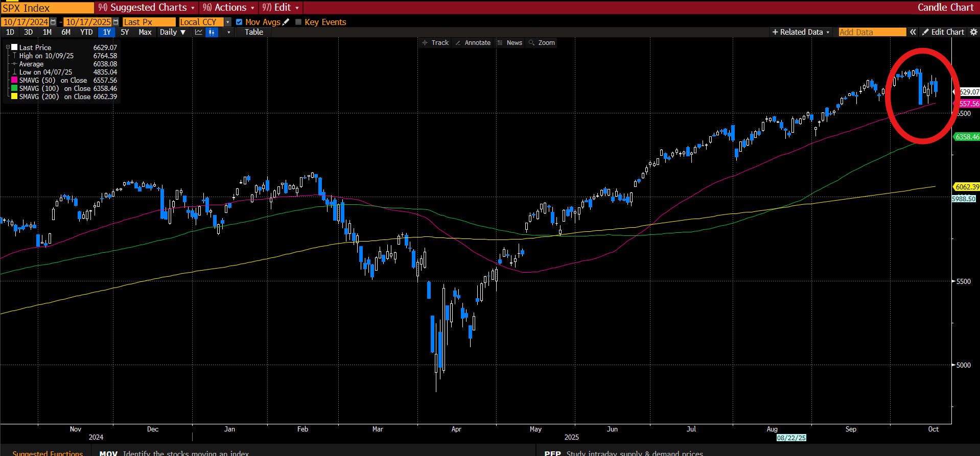Viewport: 980px width, 456px height.
Task: Select the 1D time range tab
Action: click(x=10, y=32)
